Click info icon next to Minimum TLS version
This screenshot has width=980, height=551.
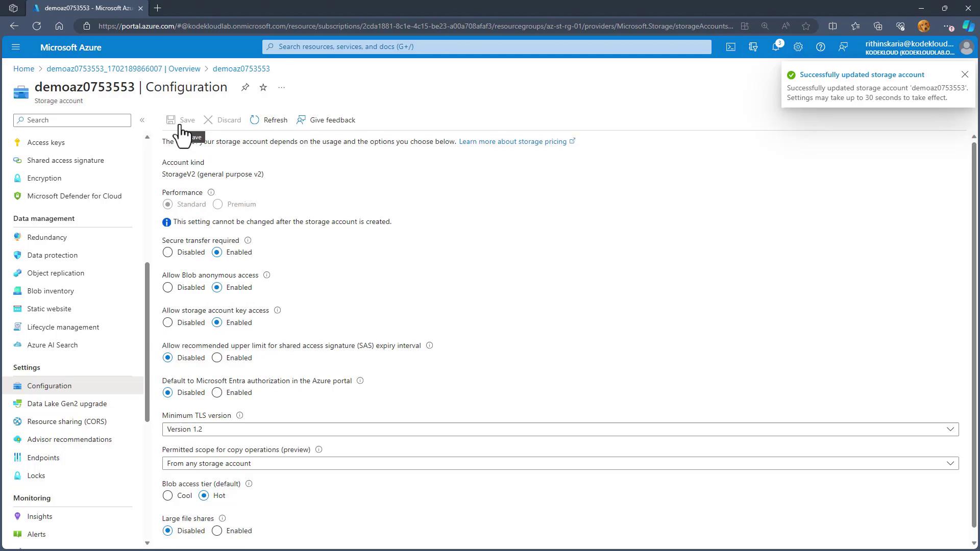(239, 415)
